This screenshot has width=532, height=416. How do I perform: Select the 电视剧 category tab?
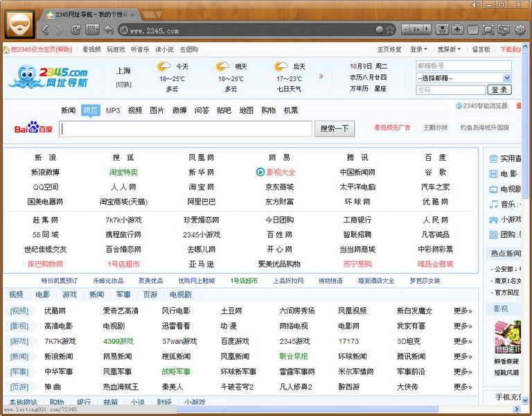tap(181, 295)
